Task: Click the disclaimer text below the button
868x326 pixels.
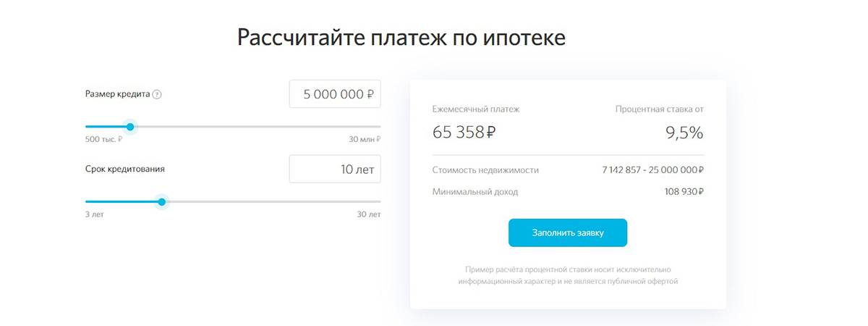Action: (568, 275)
